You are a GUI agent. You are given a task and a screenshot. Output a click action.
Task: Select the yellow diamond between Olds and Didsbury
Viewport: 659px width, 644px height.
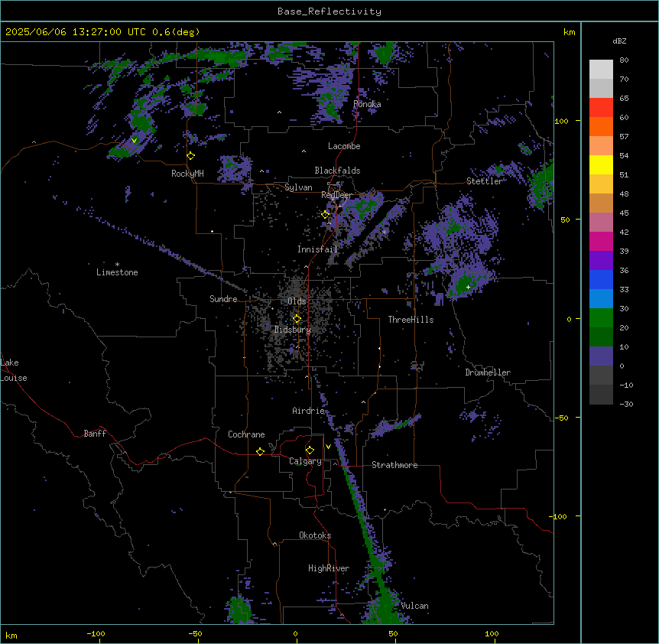coord(297,319)
